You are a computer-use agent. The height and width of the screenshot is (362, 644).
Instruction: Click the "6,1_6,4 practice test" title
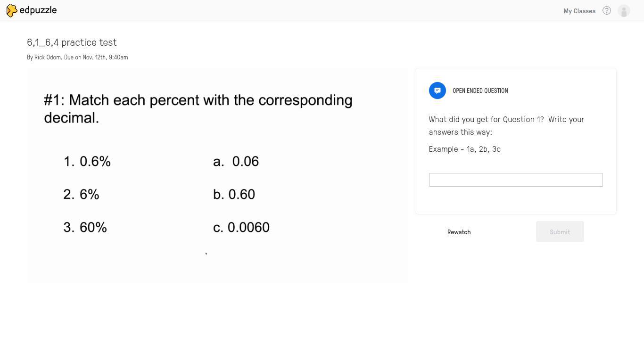tap(72, 42)
